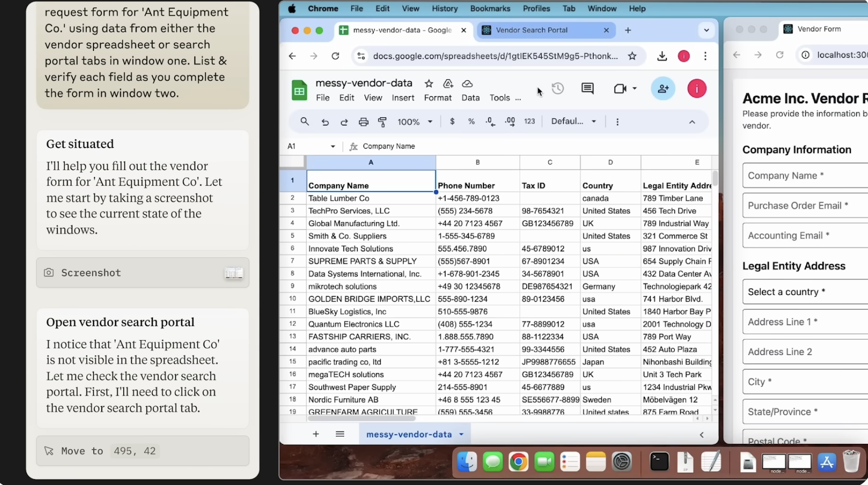Click the cloud document status icon

(x=467, y=84)
